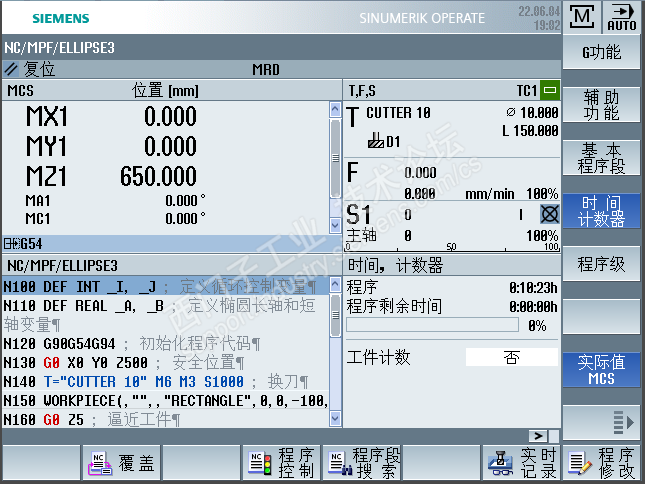Click the program runtime 0:10:23h
645x484 pixels.
(533, 287)
